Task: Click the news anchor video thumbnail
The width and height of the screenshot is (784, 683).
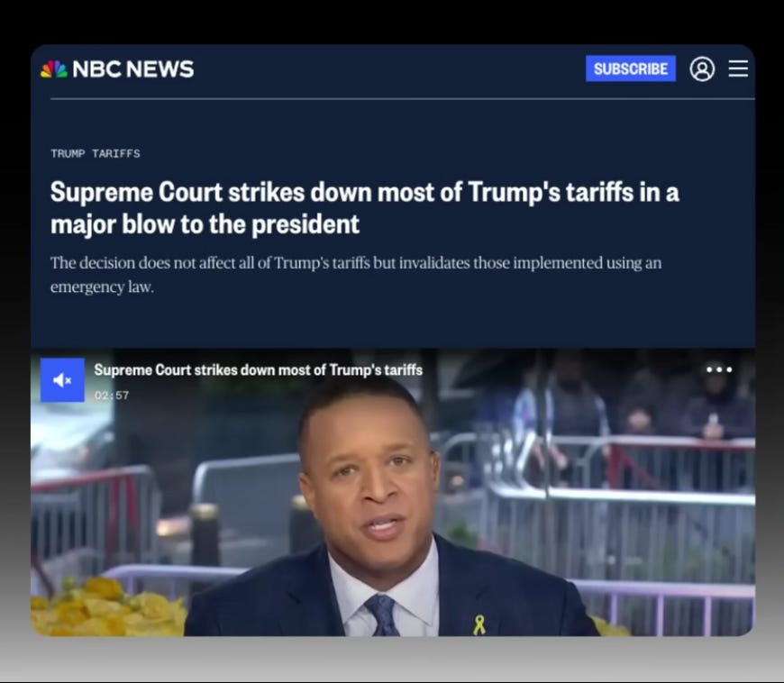Action: pos(393,493)
